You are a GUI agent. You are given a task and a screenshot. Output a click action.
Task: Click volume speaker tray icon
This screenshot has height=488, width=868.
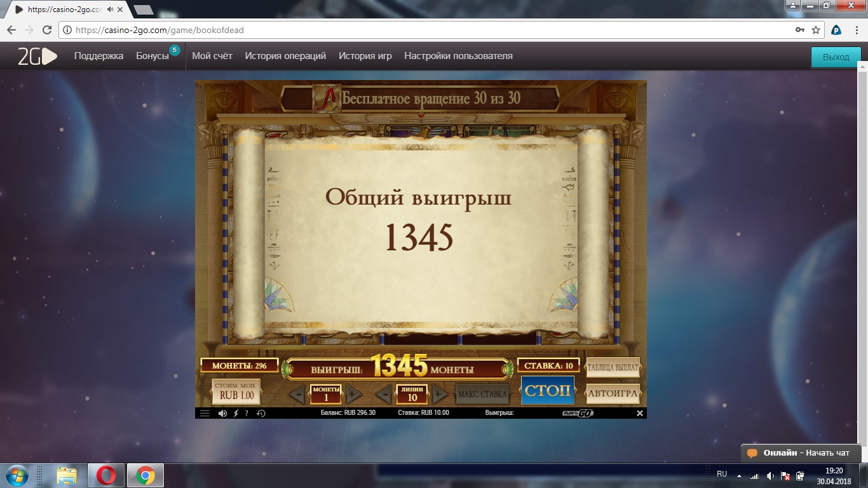770,475
